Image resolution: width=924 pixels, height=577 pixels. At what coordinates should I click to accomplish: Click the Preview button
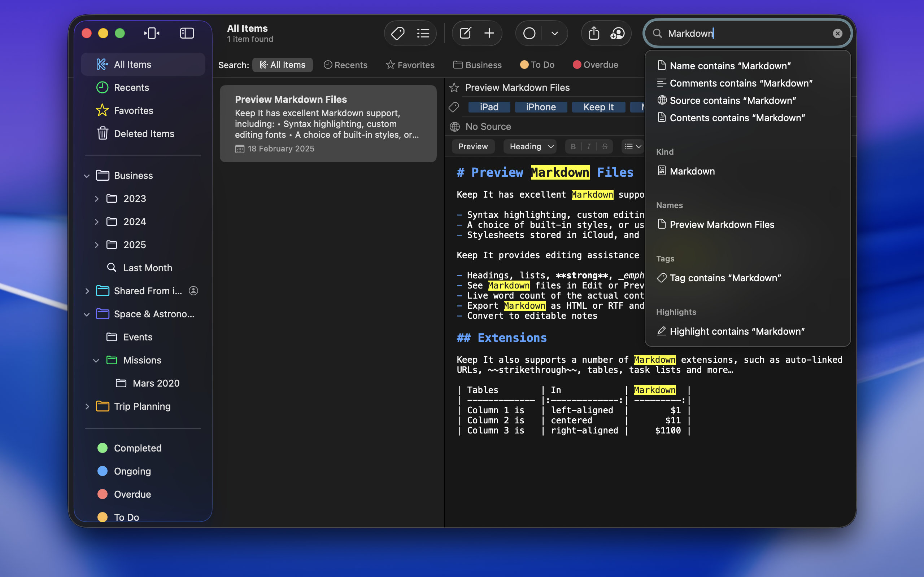(x=473, y=146)
